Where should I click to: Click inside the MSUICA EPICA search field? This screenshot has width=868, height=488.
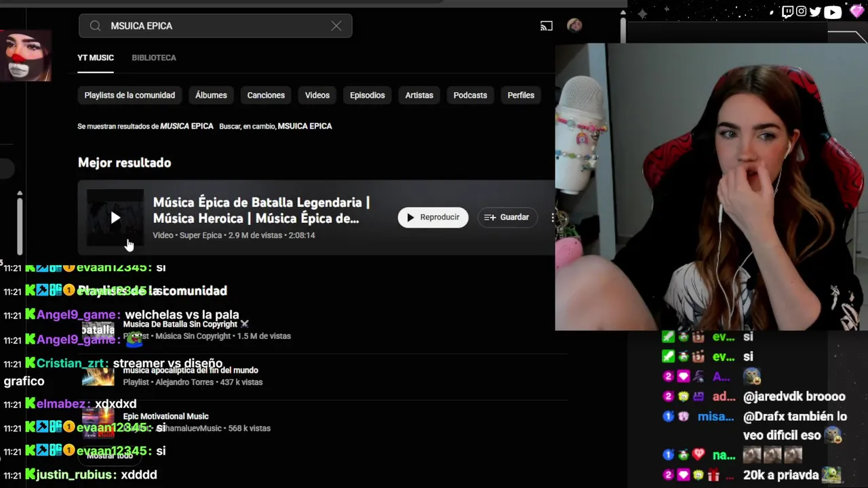tap(216, 26)
